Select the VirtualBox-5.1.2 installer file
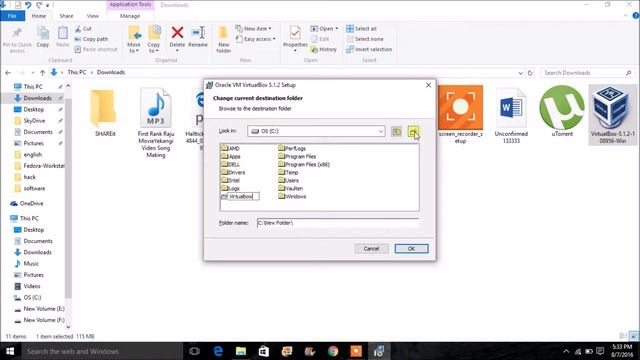The image size is (640, 360). pos(612,115)
